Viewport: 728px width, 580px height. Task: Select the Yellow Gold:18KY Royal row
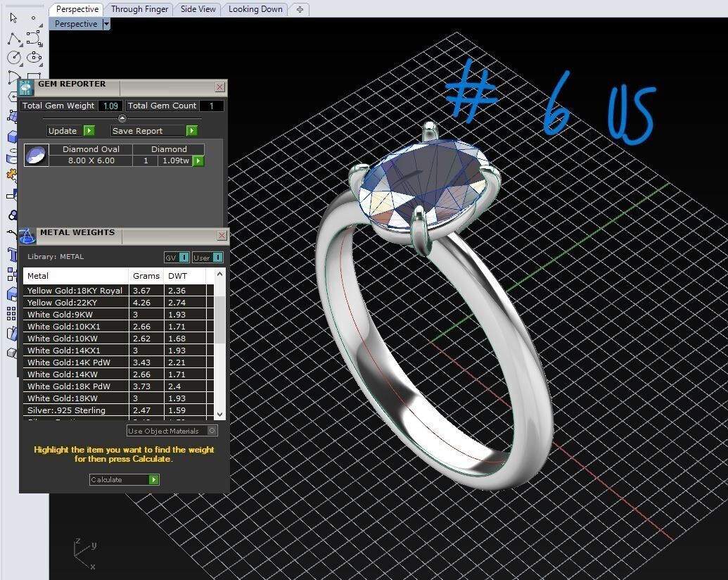pyautogui.click(x=118, y=291)
